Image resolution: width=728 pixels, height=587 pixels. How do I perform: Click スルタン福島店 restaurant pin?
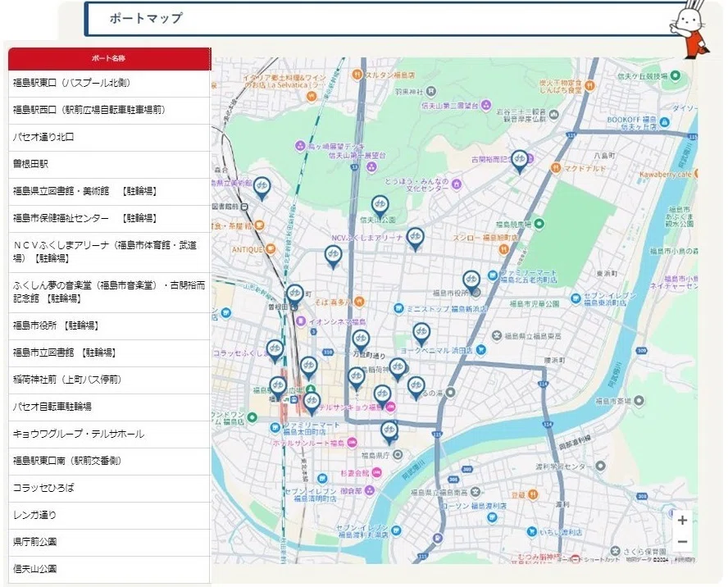pyautogui.click(x=357, y=74)
